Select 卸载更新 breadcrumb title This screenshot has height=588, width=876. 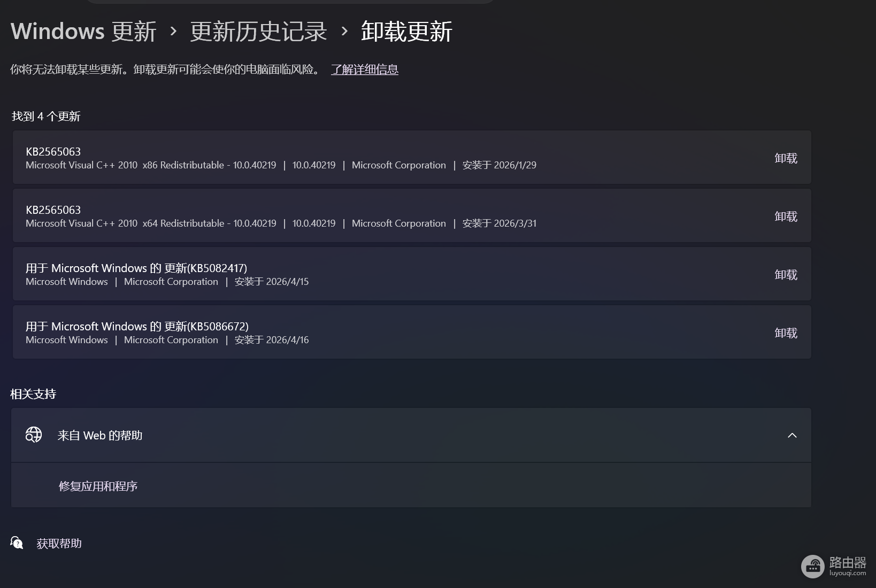click(x=406, y=32)
